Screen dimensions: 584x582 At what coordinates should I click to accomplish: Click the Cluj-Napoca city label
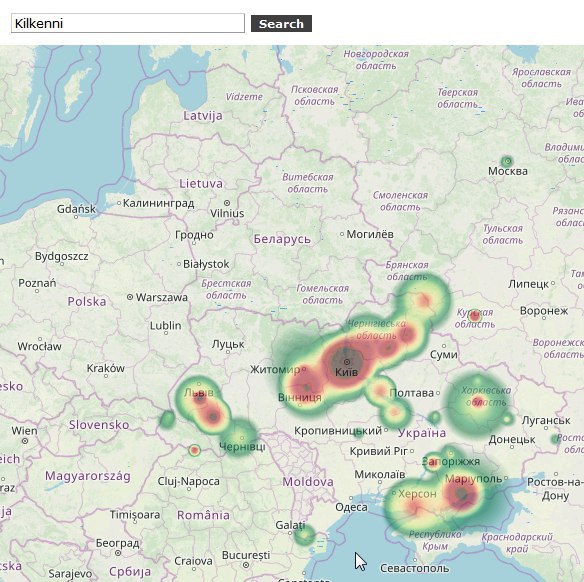pos(188,481)
